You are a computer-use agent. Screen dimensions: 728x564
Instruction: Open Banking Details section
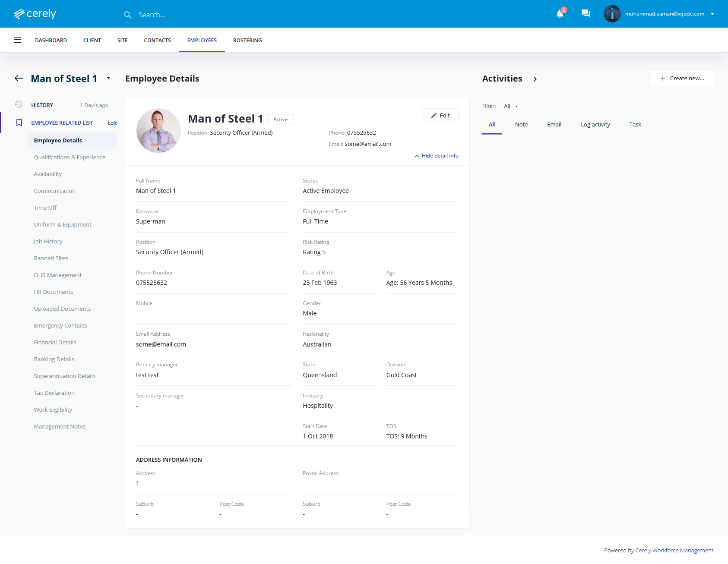tap(54, 359)
